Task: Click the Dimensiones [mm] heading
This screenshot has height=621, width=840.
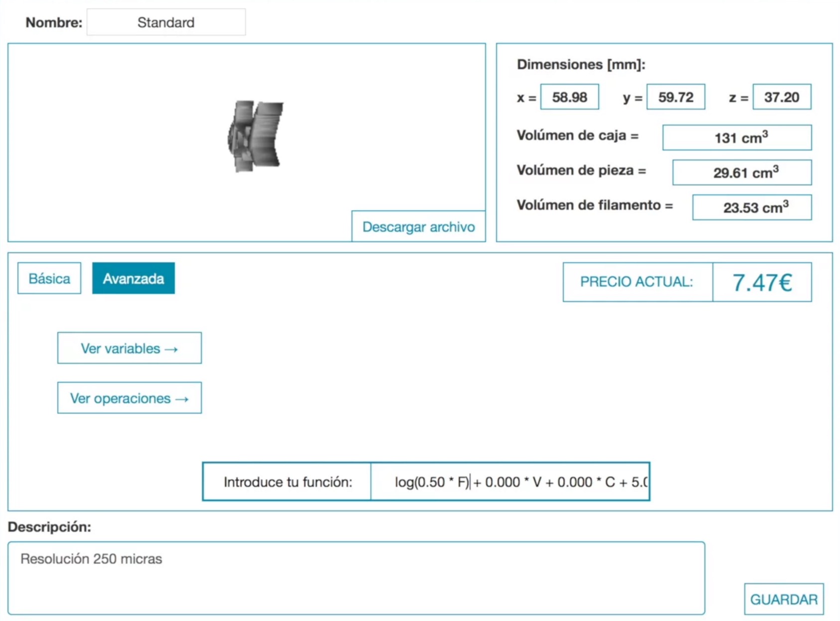Action: [x=581, y=64]
